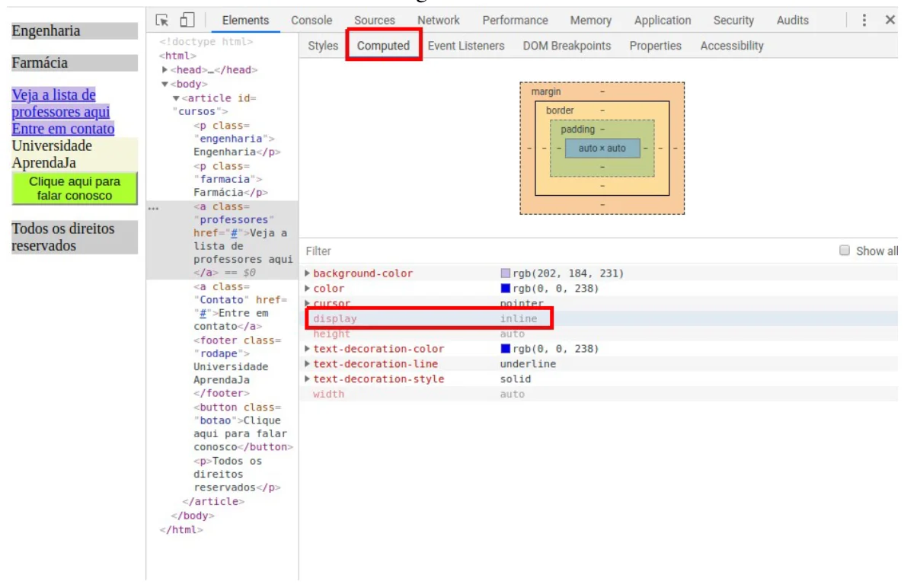
Task: Open the color property blue swatch
Action: coord(505,288)
